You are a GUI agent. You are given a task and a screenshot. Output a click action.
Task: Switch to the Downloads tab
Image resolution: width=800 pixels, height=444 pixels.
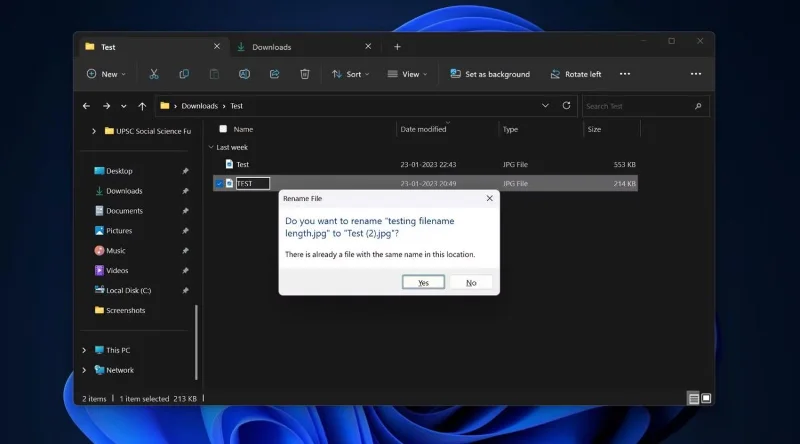click(305, 47)
